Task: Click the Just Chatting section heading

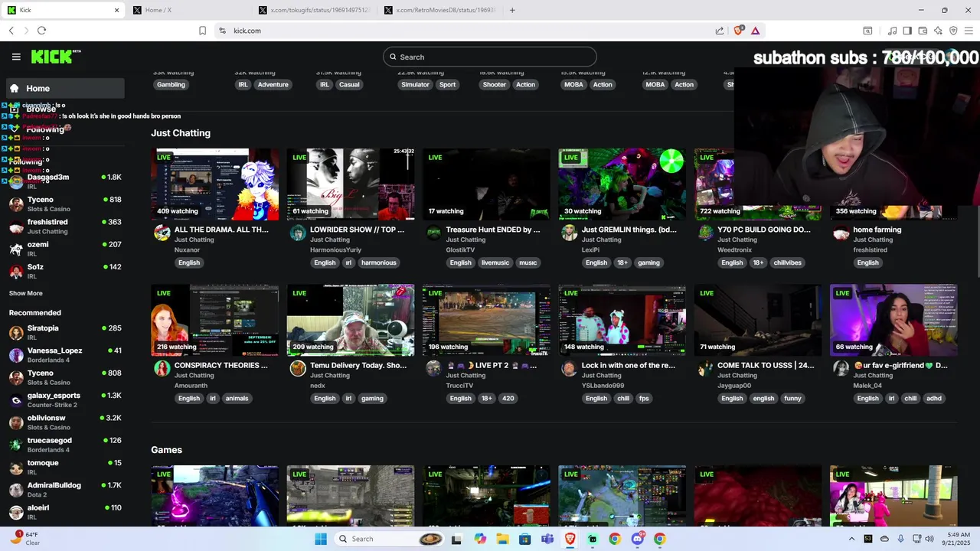Action: (x=181, y=133)
